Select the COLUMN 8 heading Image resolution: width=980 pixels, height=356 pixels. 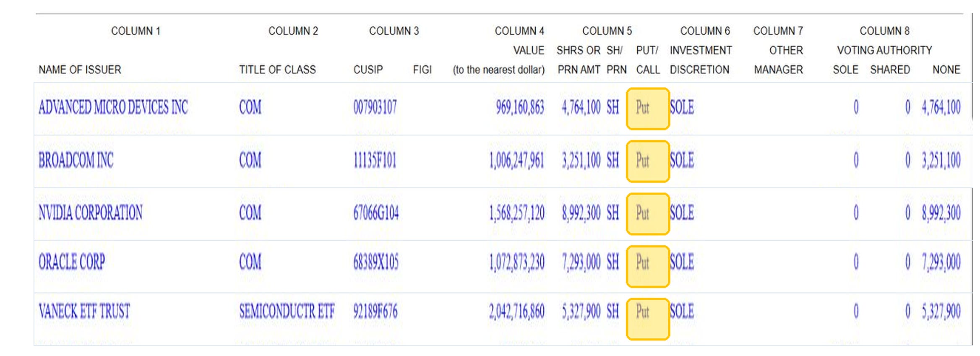[x=884, y=31]
